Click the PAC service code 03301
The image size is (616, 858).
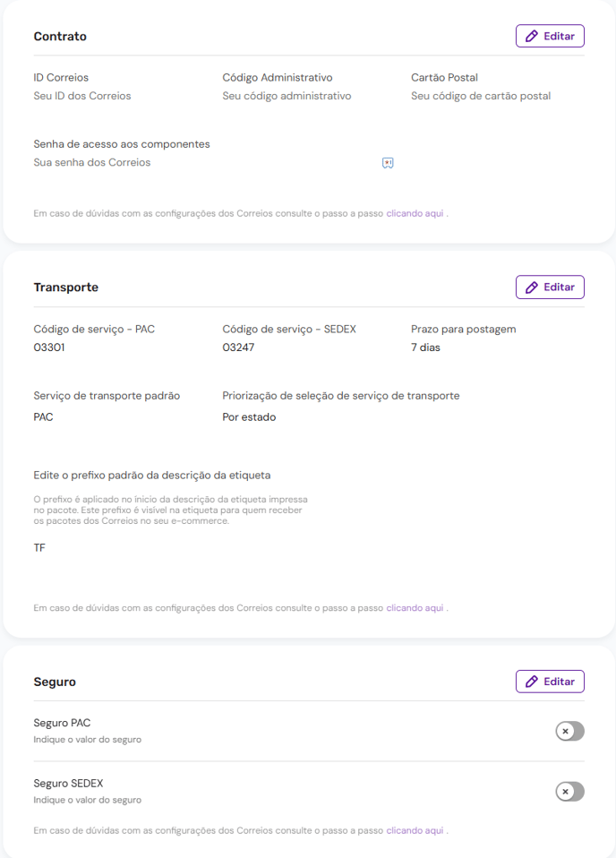[x=49, y=347]
